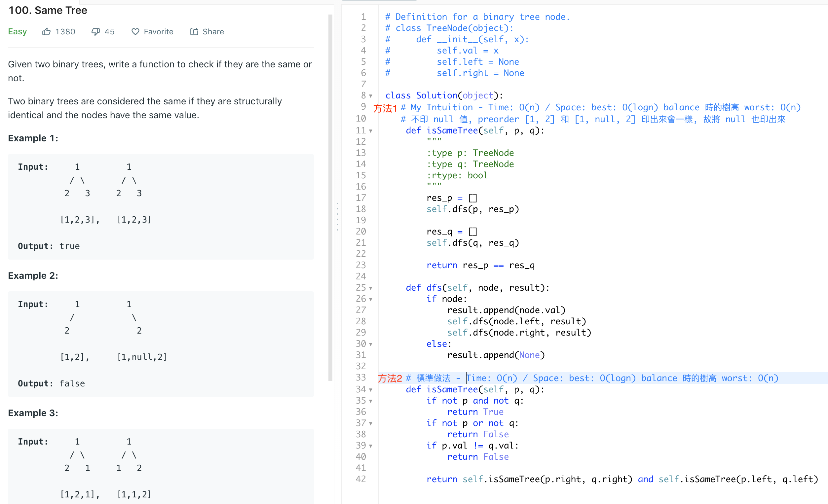This screenshot has height=504, width=828.
Task: Collapse the second isSameTree at line 34
Action: [371, 389]
